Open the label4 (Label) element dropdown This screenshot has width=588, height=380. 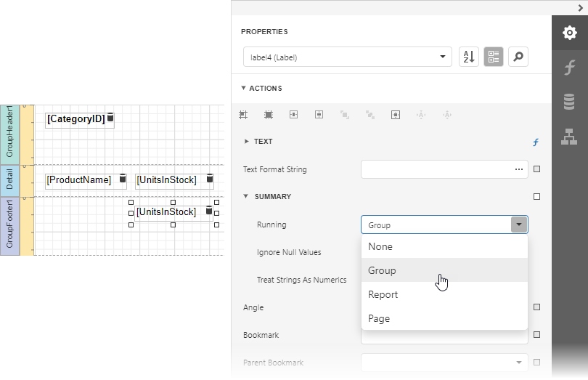click(x=443, y=57)
